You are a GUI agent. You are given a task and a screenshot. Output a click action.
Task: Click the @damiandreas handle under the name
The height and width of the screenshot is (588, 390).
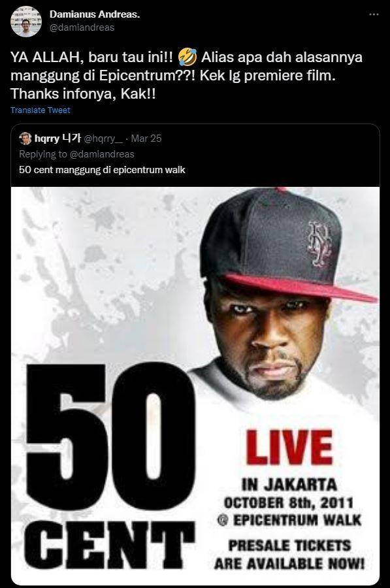click(x=82, y=27)
